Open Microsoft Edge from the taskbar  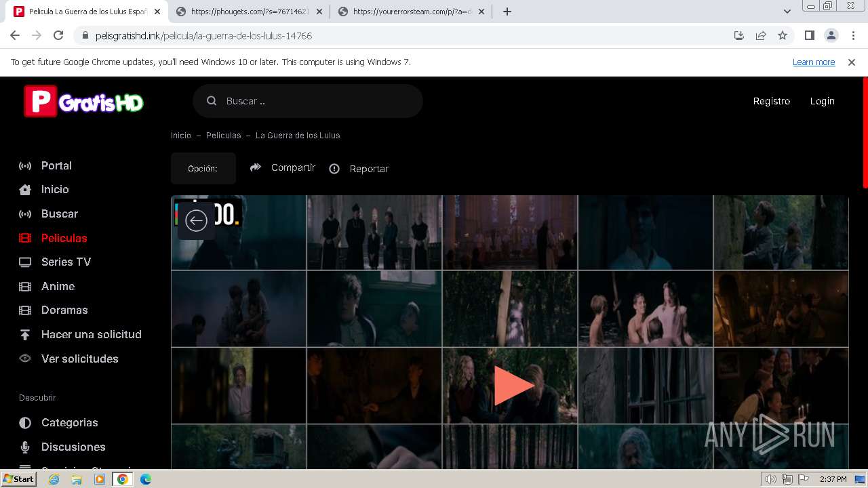click(x=145, y=479)
